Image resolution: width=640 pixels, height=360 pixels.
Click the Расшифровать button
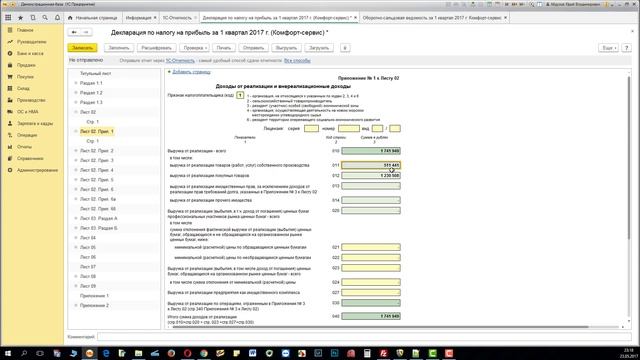click(x=156, y=48)
